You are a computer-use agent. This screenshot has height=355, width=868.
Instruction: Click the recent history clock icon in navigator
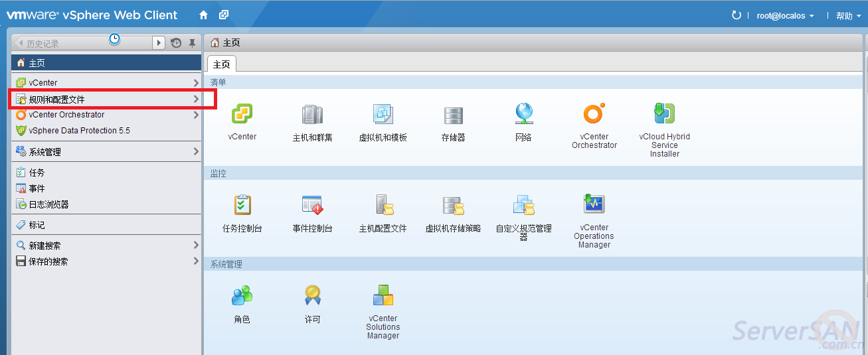click(176, 43)
